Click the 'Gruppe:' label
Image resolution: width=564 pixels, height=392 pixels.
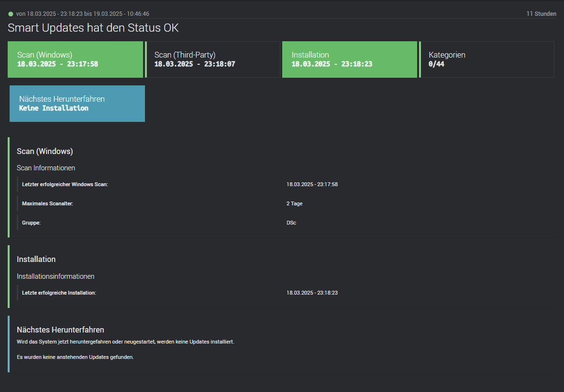31,223
